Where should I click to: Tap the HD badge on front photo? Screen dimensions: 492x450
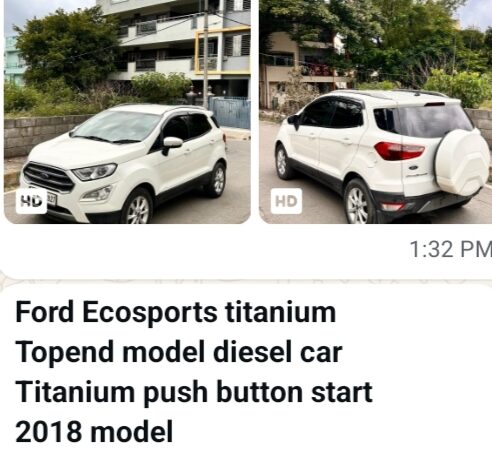[31, 201]
